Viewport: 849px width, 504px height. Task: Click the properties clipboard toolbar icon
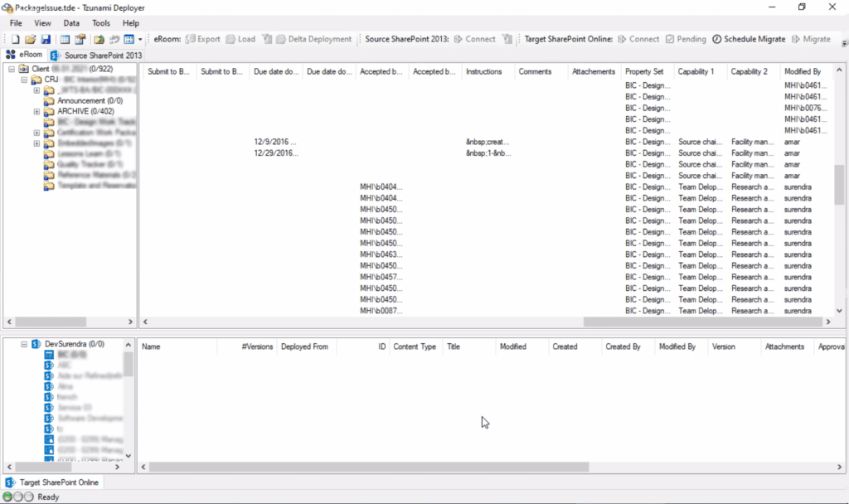(x=80, y=39)
